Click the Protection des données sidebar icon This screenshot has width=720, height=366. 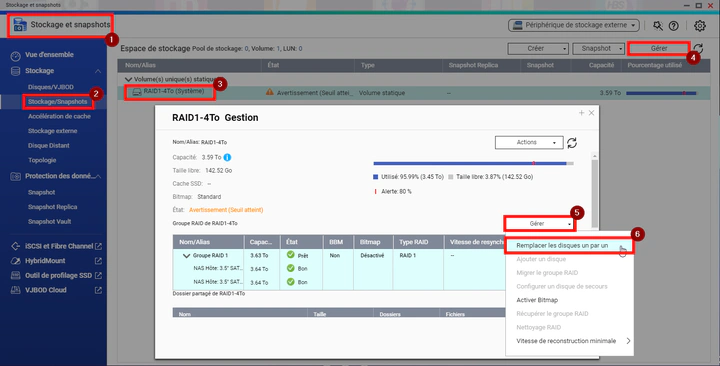(16, 176)
